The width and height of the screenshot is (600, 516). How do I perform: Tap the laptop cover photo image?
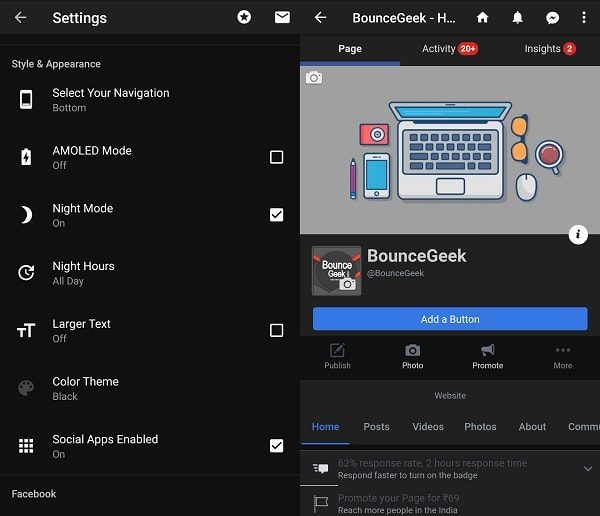point(450,150)
